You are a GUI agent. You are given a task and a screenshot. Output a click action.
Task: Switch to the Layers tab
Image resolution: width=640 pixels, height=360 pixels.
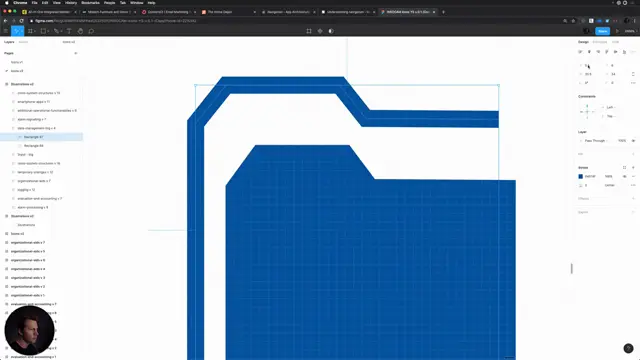9,42
